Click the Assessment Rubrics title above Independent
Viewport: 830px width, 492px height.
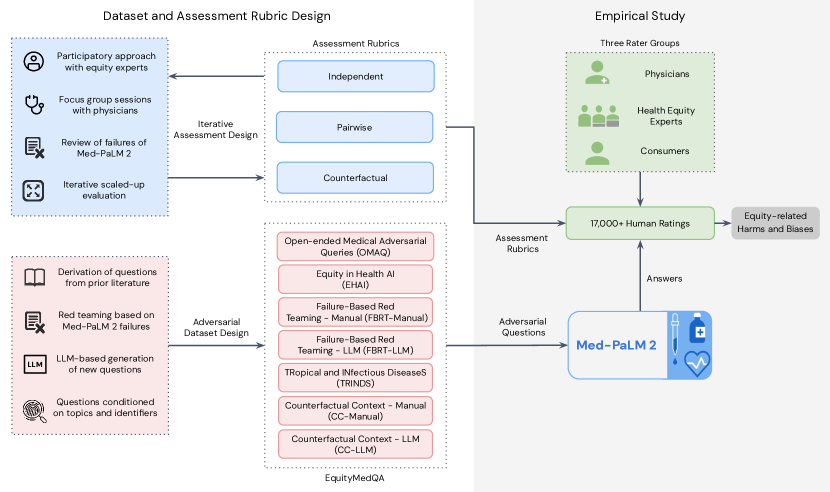coord(356,43)
